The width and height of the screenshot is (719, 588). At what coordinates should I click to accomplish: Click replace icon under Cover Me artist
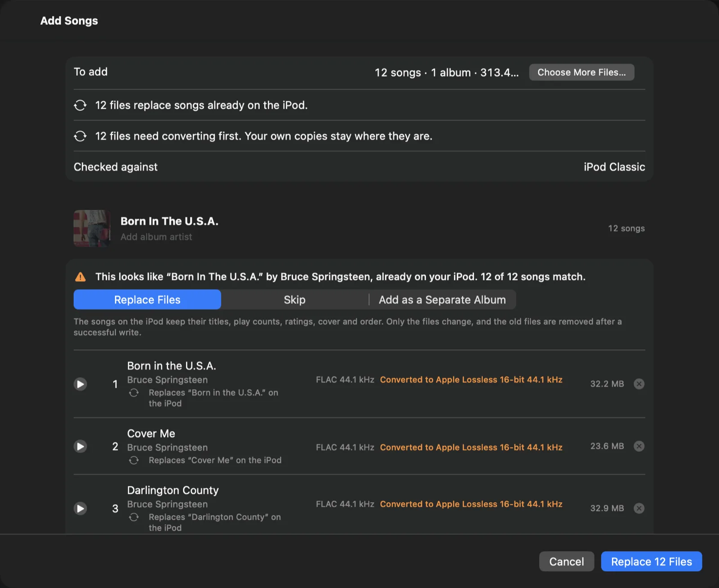pyautogui.click(x=134, y=460)
